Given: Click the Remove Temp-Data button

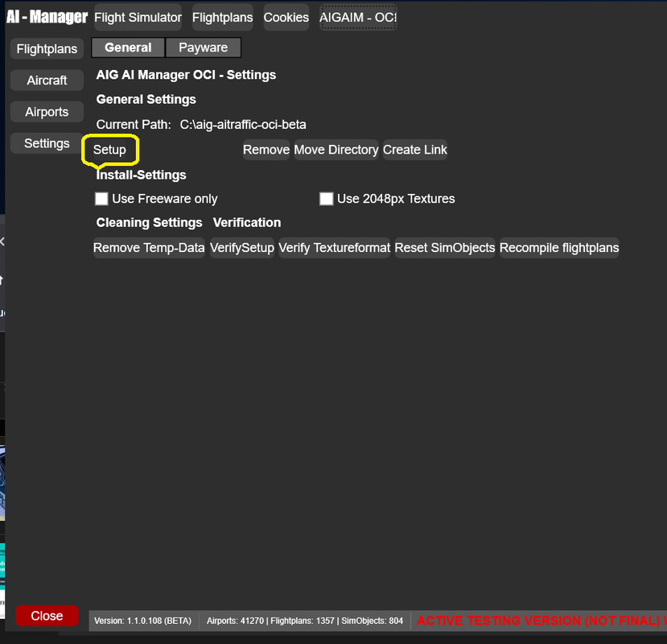Looking at the screenshot, I should point(149,248).
